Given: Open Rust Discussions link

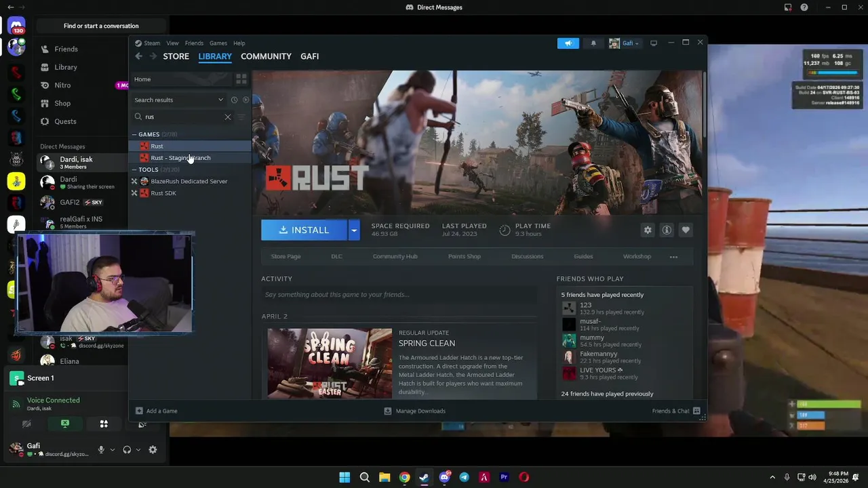Looking at the screenshot, I should [x=528, y=256].
